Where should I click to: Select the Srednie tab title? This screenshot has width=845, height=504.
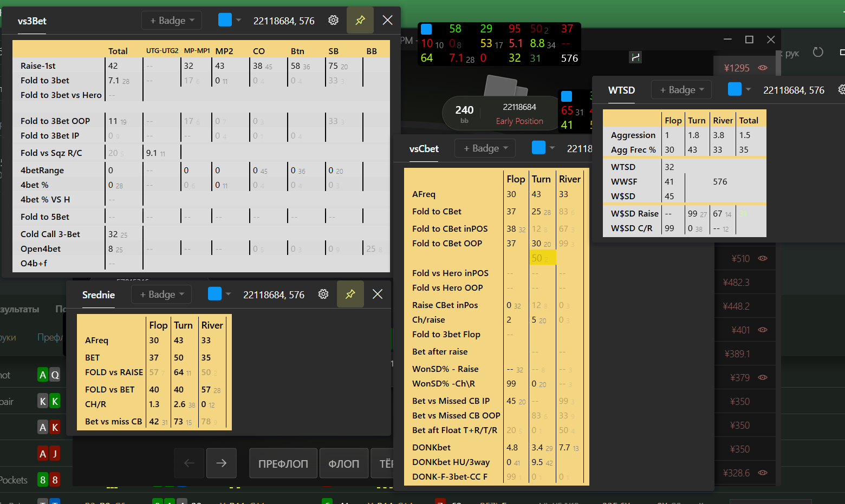click(x=99, y=295)
